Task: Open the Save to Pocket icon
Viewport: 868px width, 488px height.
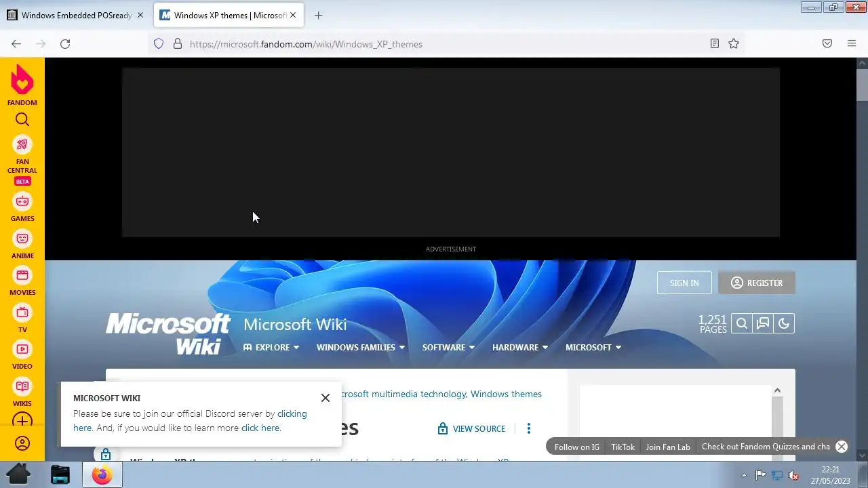Action: point(827,43)
